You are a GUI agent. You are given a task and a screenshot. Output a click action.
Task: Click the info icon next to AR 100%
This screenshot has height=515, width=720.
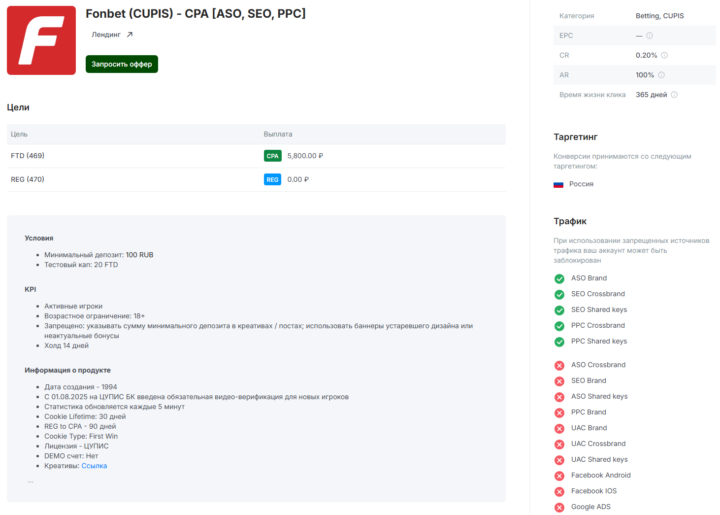pyautogui.click(x=661, y=75)
